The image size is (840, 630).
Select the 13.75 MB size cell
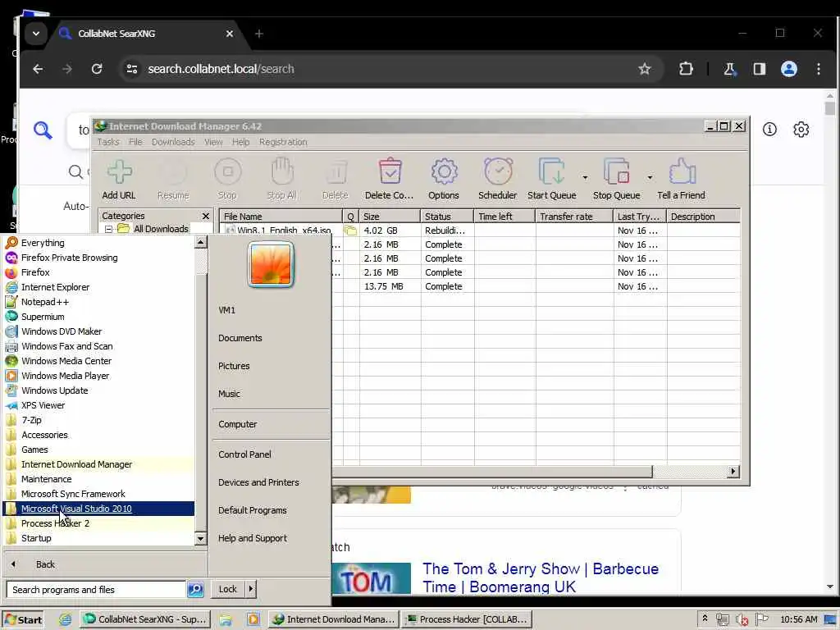click(390, 286)
